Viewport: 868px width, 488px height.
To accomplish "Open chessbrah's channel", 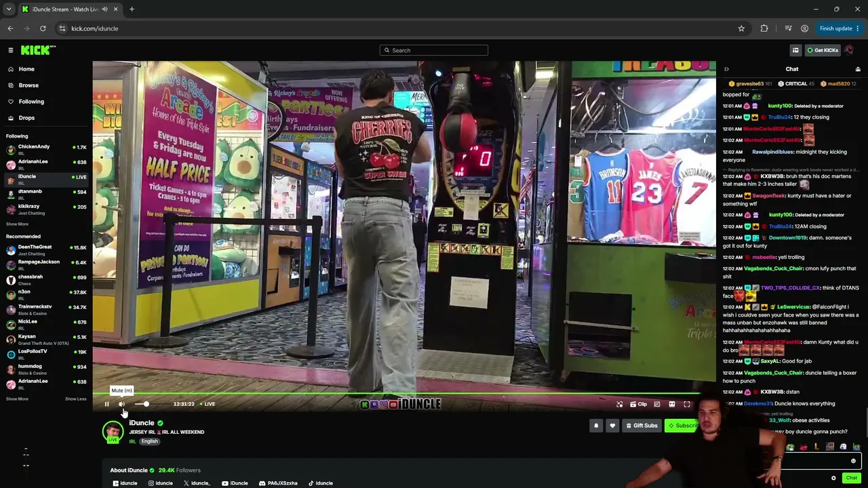I will (46, 279).
